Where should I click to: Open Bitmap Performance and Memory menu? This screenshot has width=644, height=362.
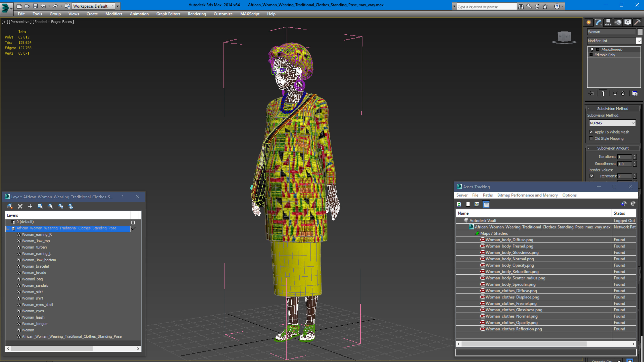tap(527, 195)
